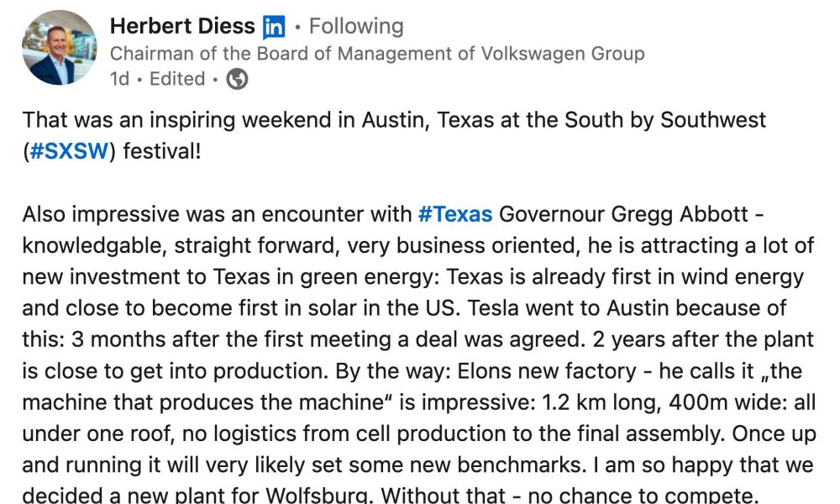Open the #Texas hashtag link
The height and width of the screenshot is (504, 840).
tap(454, 214)
